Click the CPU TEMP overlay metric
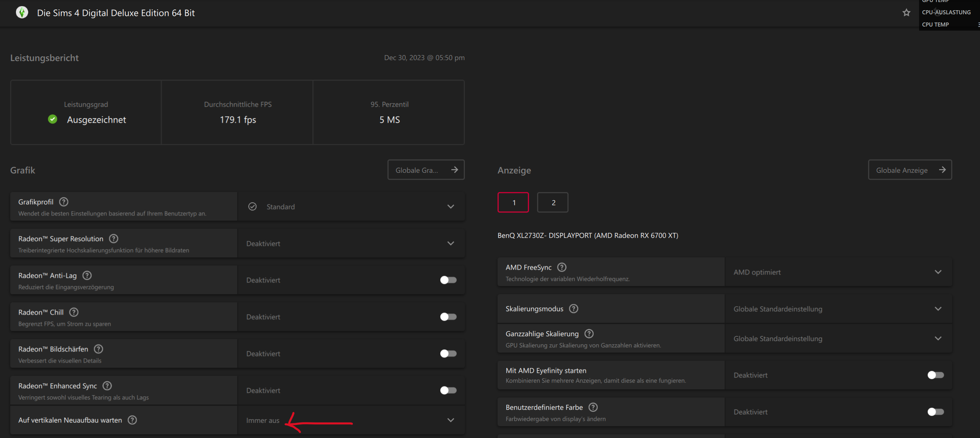 click(935, 25)
